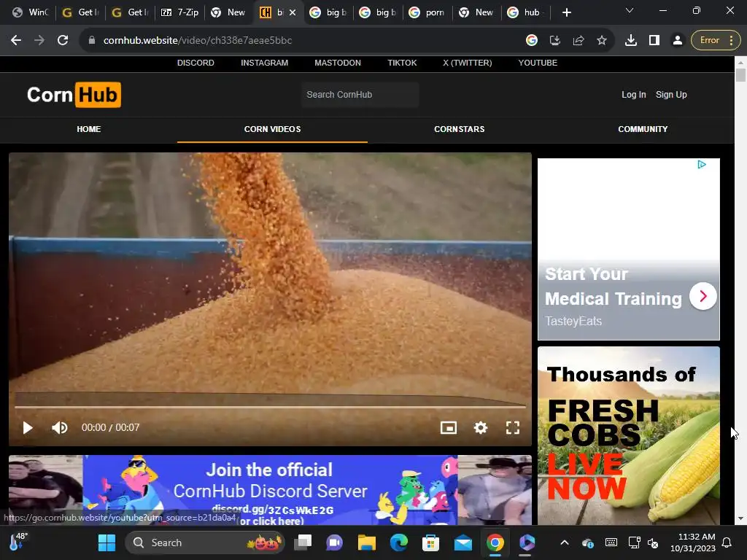Open the DISCORD link
This screenshot has width=747, height=560.
click(196, 63)
